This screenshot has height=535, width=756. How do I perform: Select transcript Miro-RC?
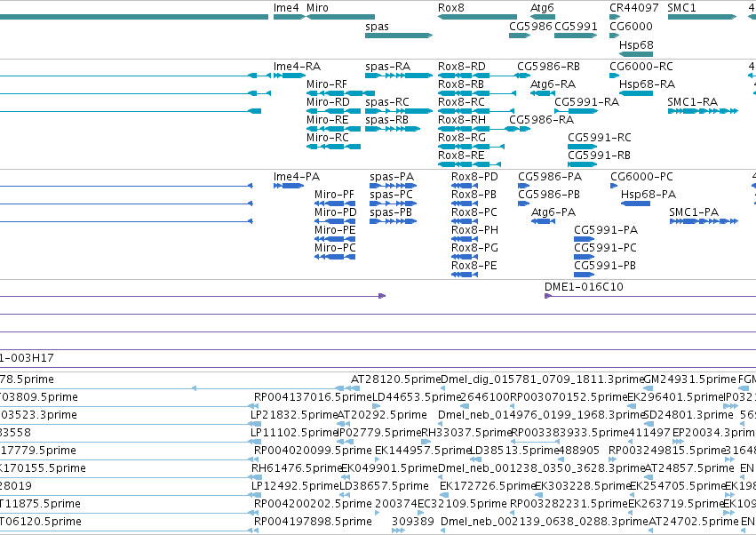[328, 138]
